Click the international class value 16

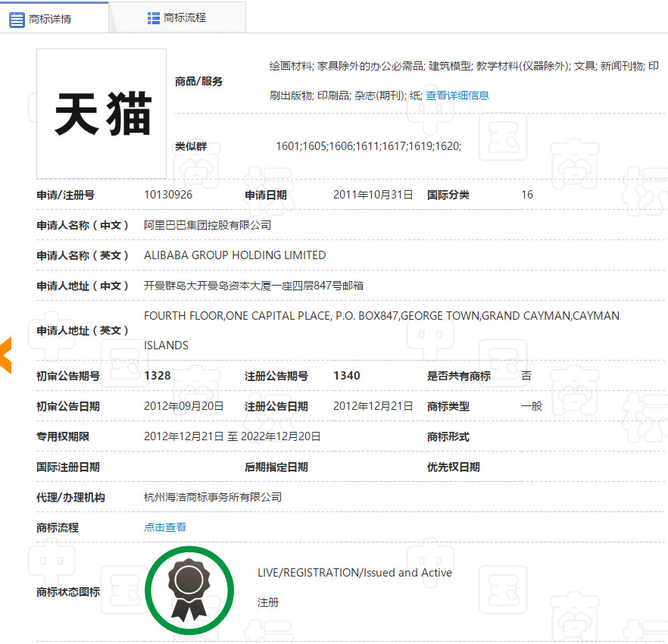[527, 195]
